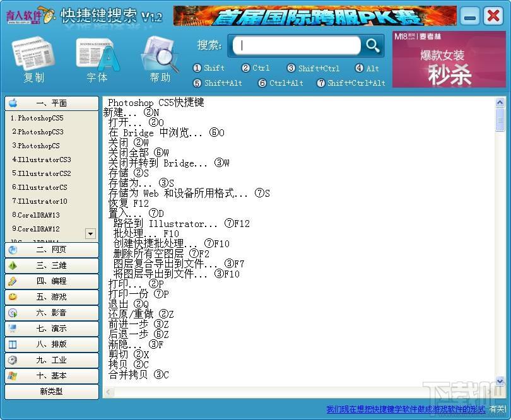Select 3.PhotoshopCS in the list

pyautogui.click(x=36, y=146)
